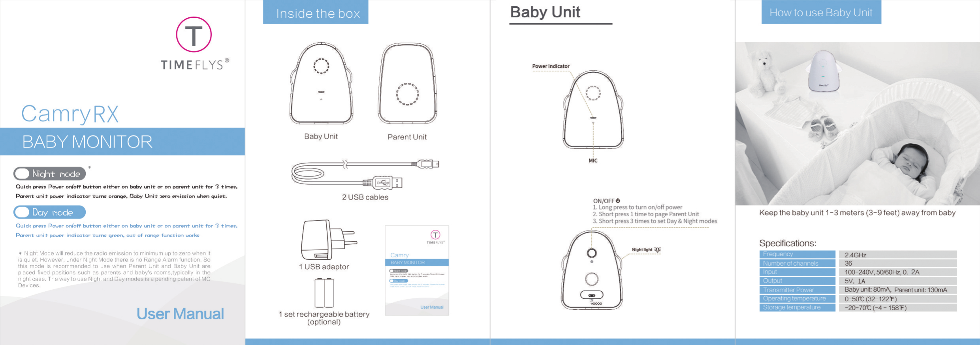The image size is (980, 345).
Task: Click the night light bulb symbol
Action: (657, 249)
